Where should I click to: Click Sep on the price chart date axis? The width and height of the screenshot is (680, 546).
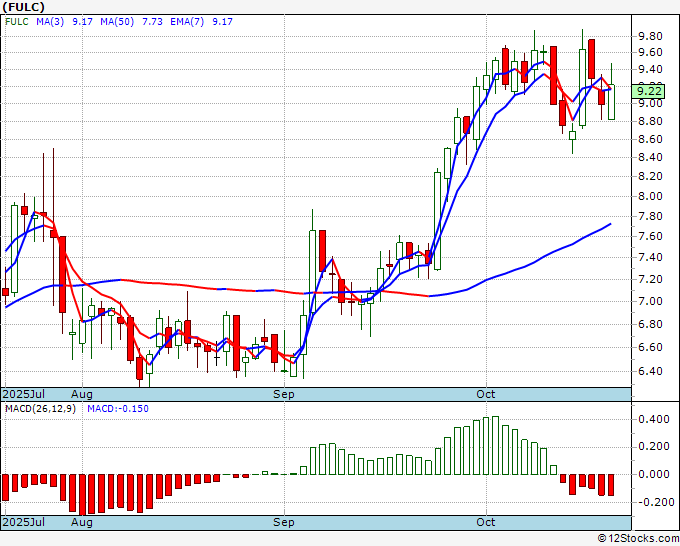[x=284, y=394]
